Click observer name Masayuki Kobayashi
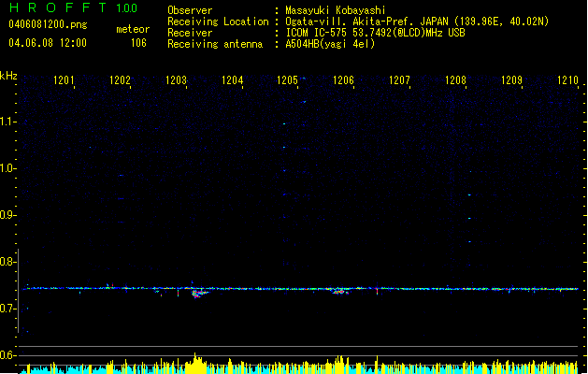 tap(336, 10)
